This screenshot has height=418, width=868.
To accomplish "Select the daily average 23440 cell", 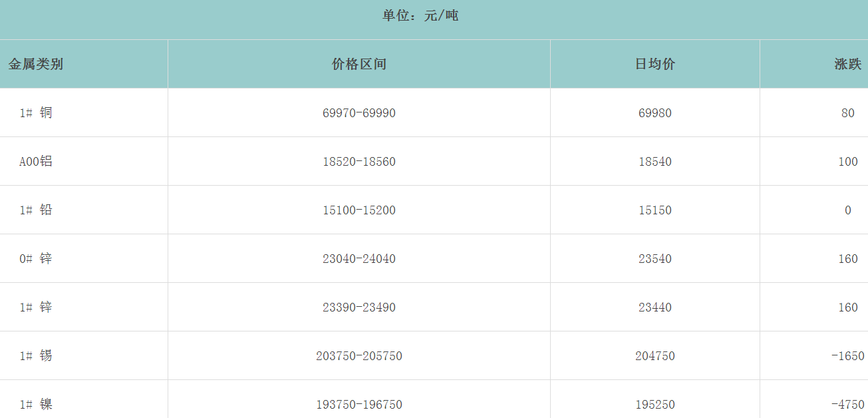I will 654,308.
